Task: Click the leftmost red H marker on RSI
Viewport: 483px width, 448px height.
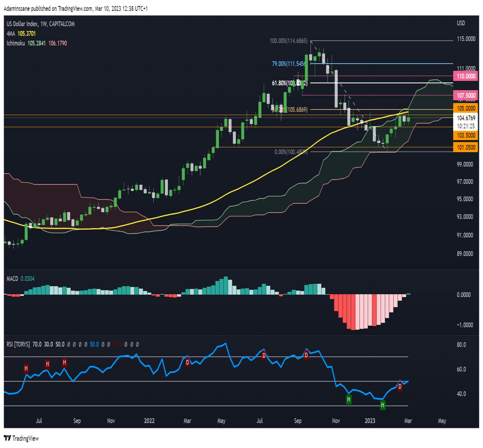Action: pyautogui.click(x=26, y=368)
